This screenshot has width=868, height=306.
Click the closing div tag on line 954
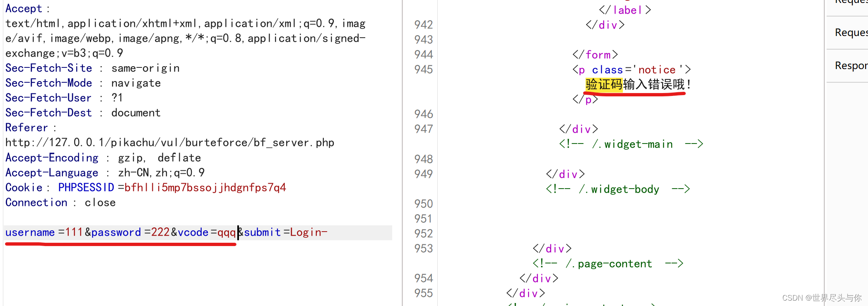(x=539, y=278)
